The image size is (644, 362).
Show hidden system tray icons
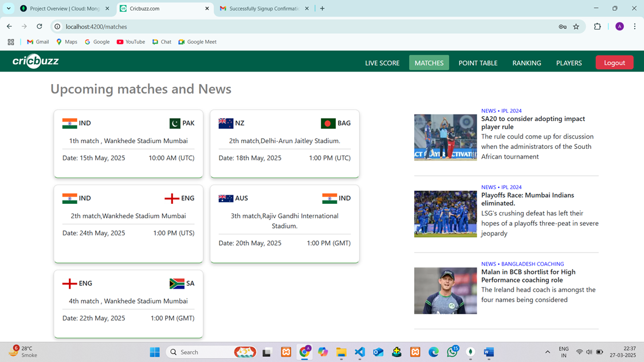coord(547,352)
